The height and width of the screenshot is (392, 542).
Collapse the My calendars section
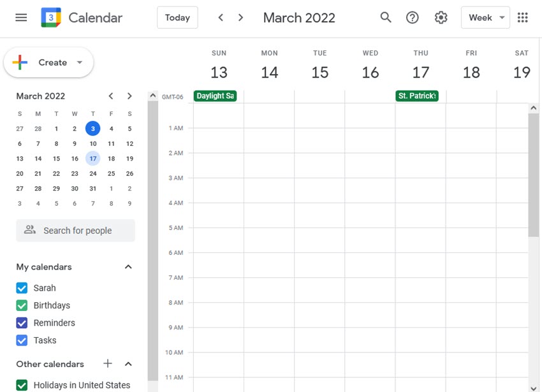click(x=129, y=266)
